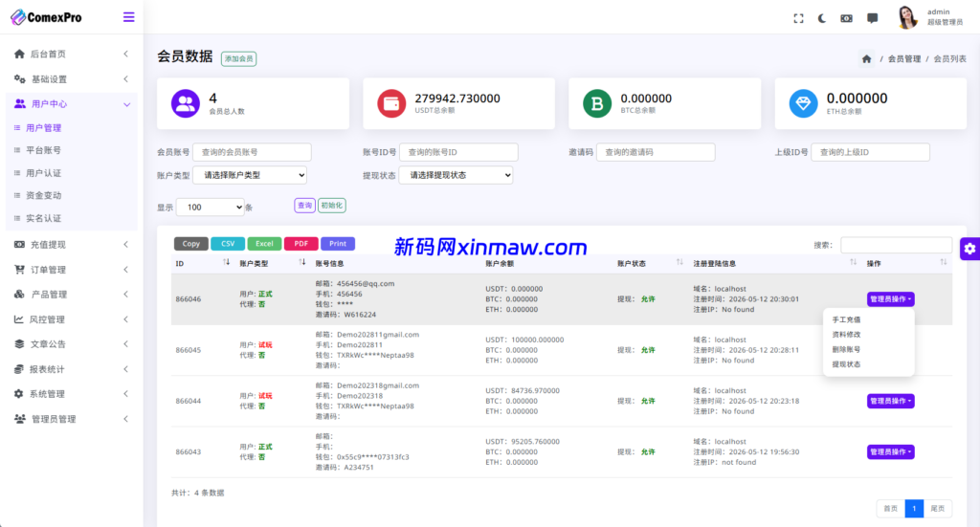The height and width of the screenshot is (527, 980).
Task: Expand the 产品管理 sidebar menu
Action: 71,294
